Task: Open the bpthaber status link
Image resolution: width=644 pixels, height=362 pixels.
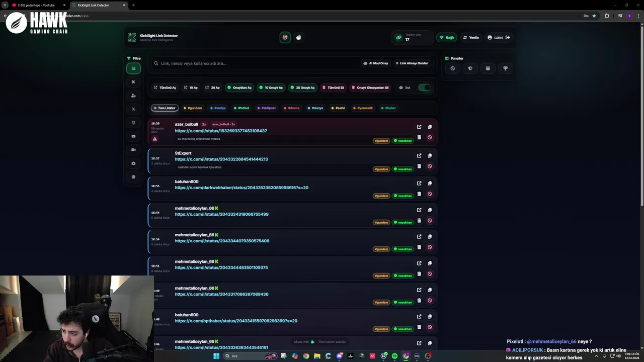Action: coord(236,321)
